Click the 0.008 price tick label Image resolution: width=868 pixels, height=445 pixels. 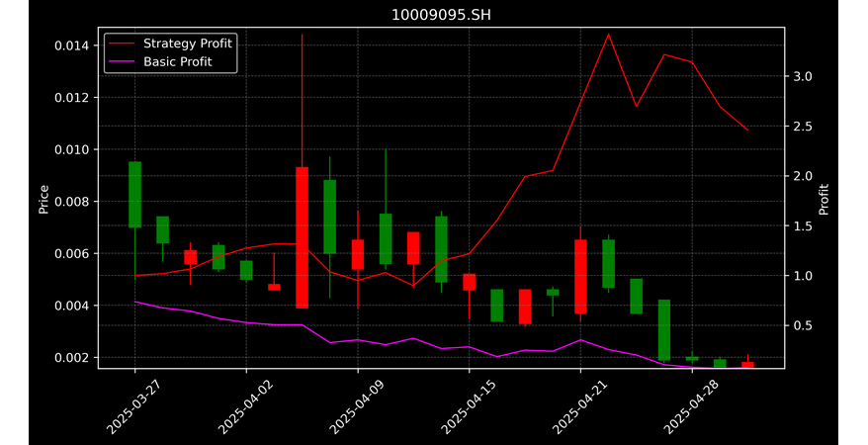72,202
